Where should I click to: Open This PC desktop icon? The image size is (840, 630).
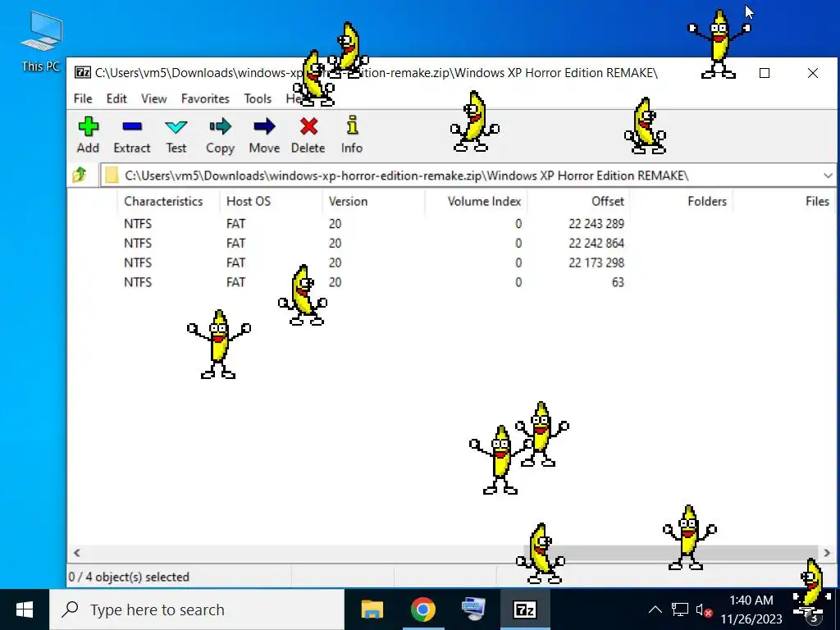41,42
